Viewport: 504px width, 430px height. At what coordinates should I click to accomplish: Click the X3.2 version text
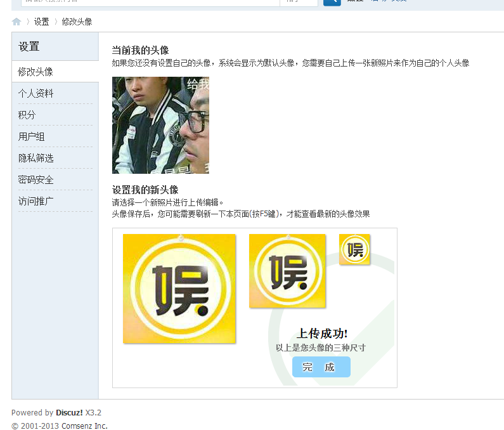93,412
